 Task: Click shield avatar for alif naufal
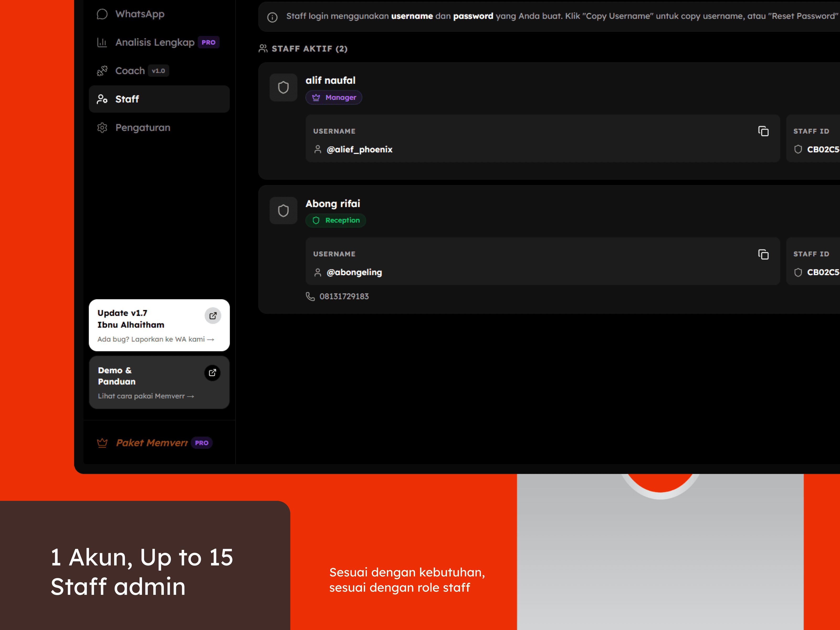pyautogui.click(x=283, y=87)
